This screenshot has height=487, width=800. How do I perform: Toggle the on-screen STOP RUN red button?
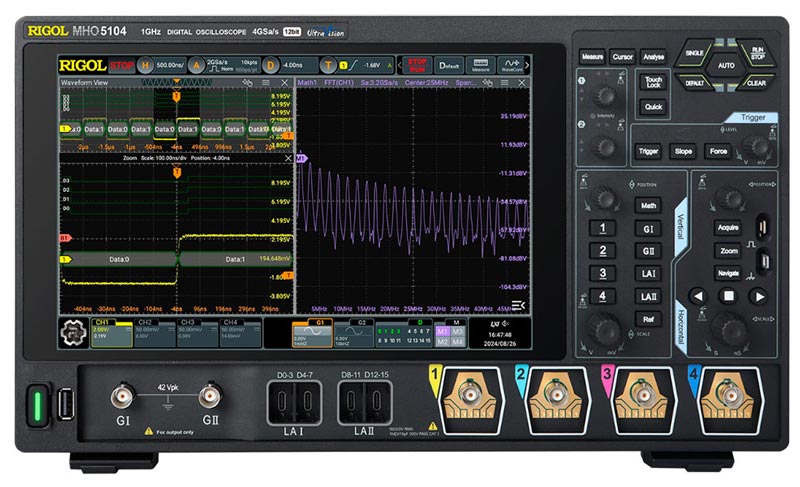[x=417, y=65]
